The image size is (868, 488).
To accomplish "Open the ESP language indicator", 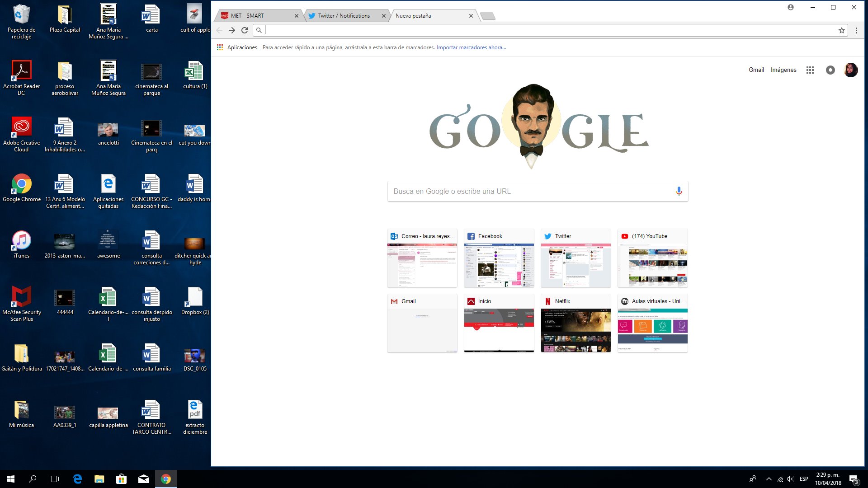I will tap(804, 479).
